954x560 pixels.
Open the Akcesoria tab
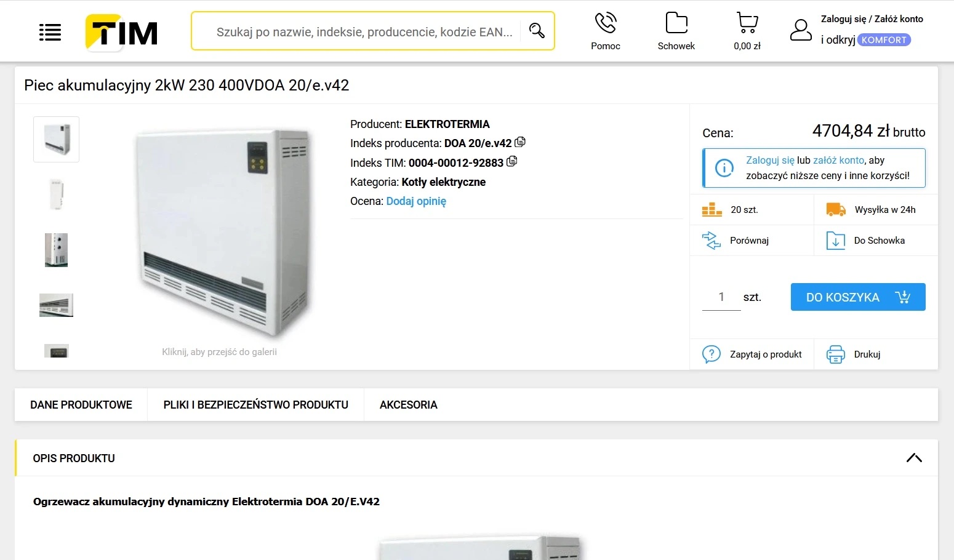[408, 405]
